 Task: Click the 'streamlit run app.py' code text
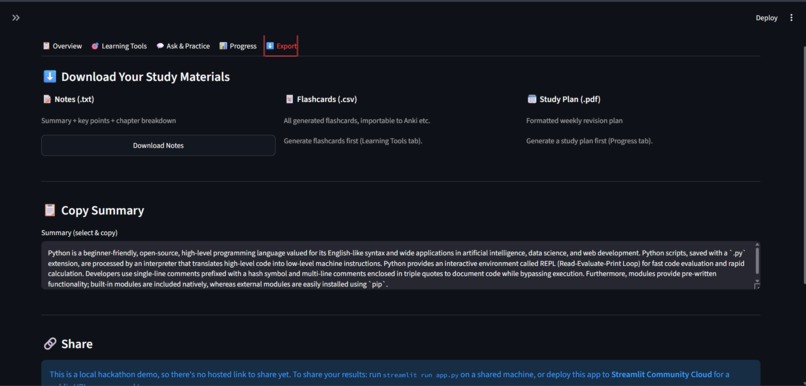tap(420, 375)
